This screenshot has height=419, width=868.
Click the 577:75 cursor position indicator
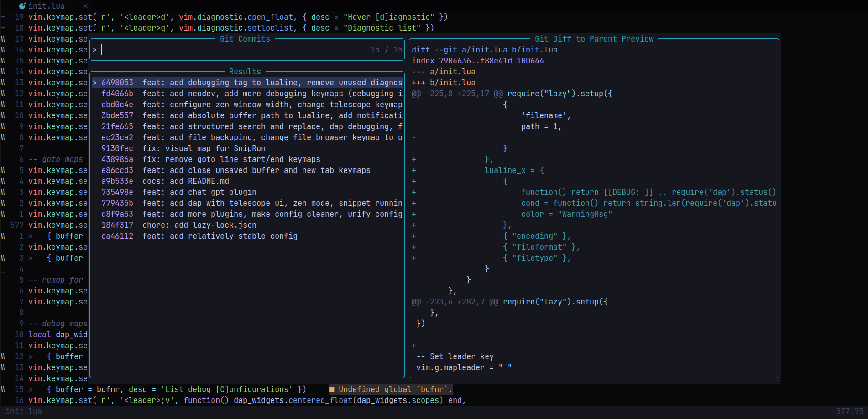pyautogui.click(x=849, y=411)
